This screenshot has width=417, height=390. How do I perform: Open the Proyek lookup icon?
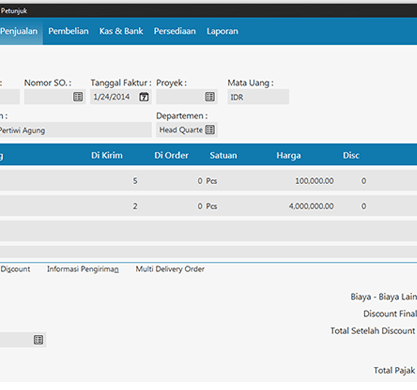[210, 97]
